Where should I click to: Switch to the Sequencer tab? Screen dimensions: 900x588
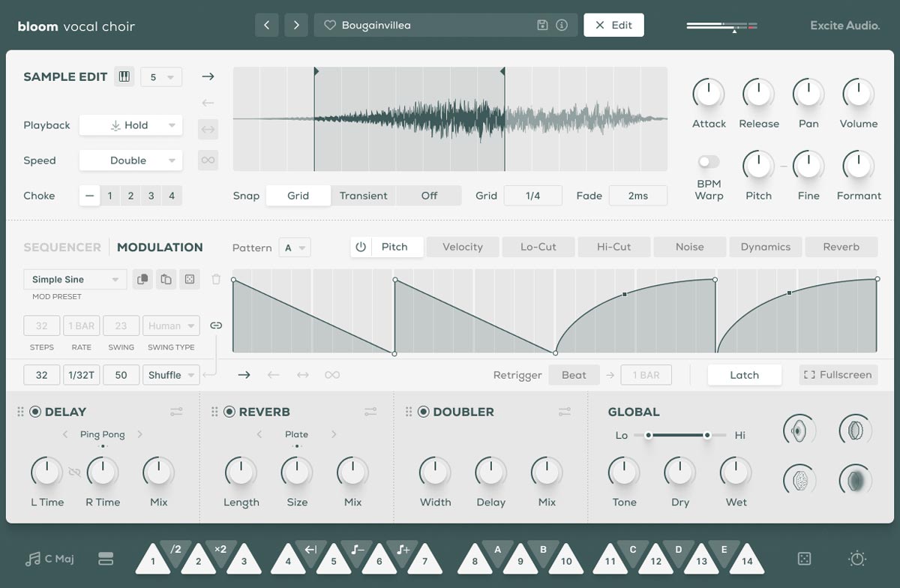coord(62,247)
